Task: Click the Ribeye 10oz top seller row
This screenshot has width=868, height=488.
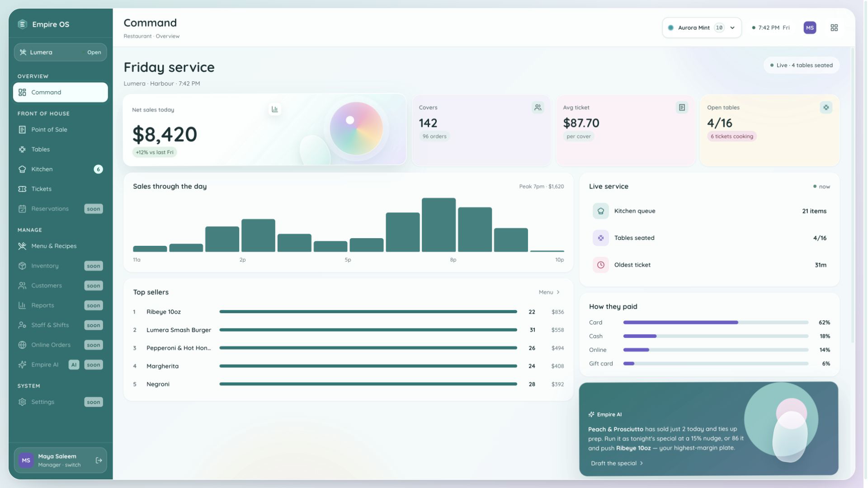Action: 348,312
